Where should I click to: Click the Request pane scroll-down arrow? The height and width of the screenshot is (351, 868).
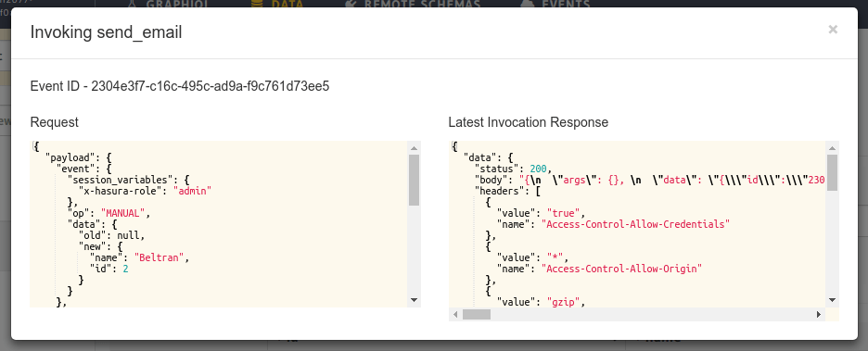click(415, 299)
